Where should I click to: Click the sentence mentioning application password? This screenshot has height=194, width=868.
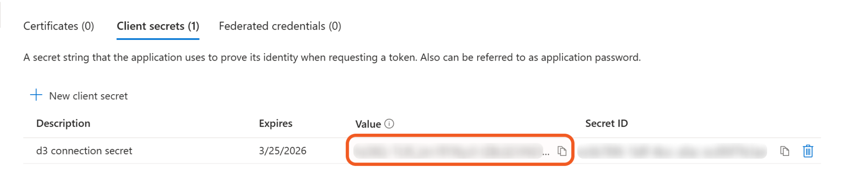(530, 58)
